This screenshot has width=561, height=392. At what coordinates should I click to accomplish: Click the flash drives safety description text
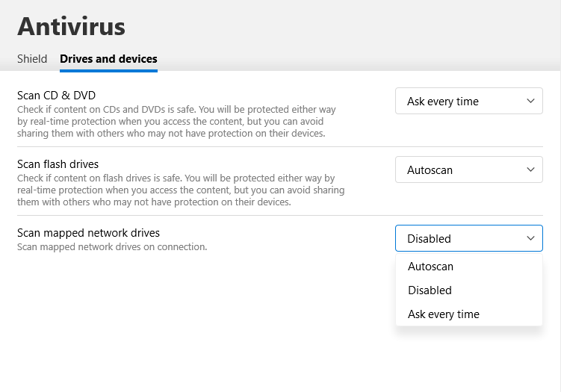pos(179,190)
